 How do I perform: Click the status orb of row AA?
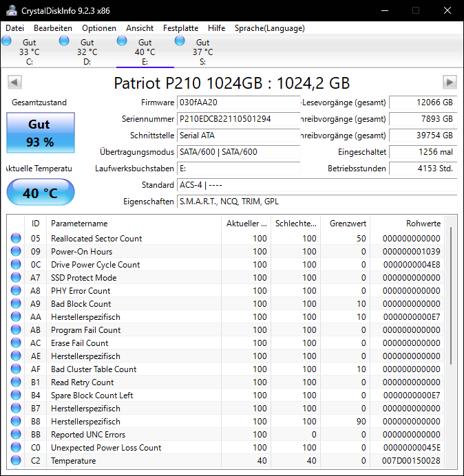coord(16,316)
